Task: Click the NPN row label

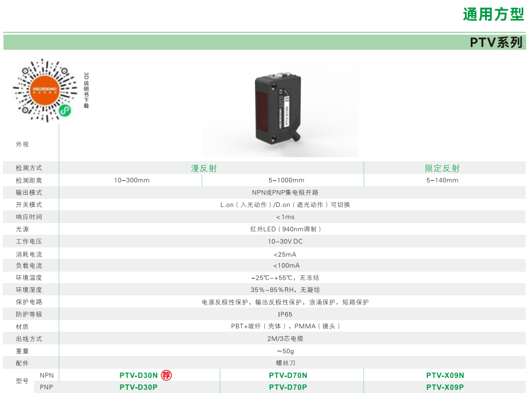Action: click(x=47, y=375)
